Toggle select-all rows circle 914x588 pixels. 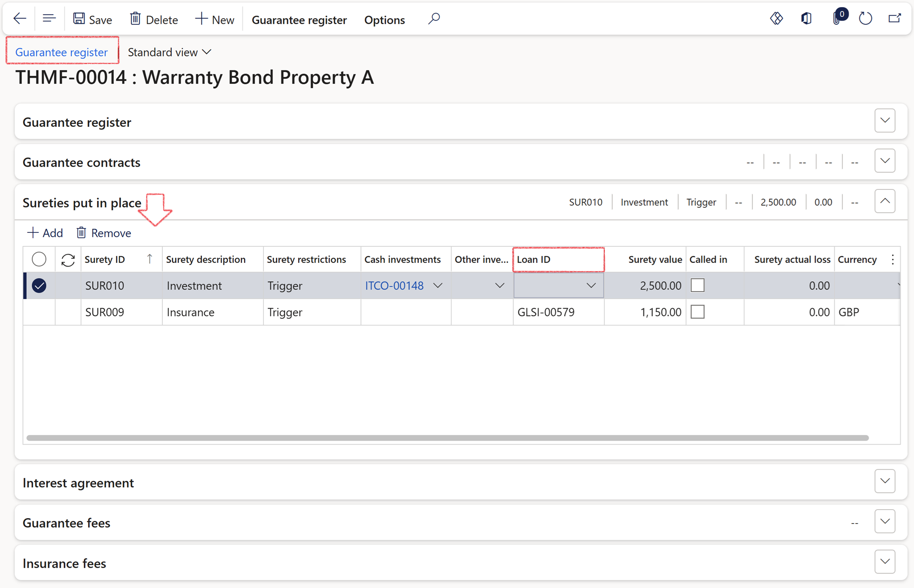[39, 259]
